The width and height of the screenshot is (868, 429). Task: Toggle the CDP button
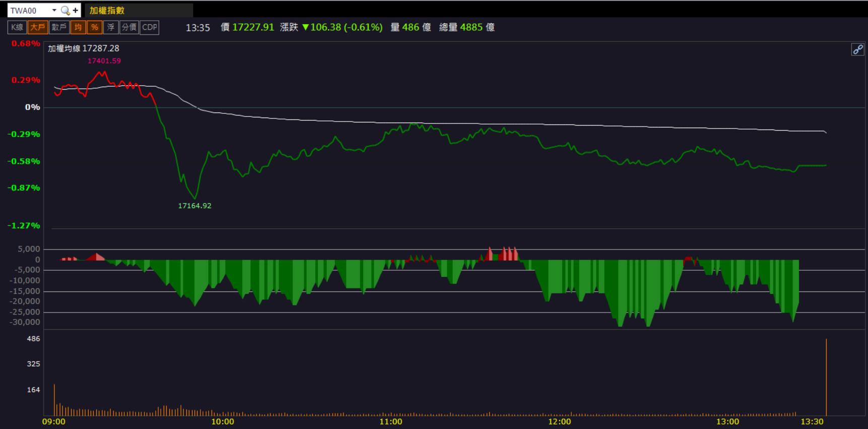click(x=150, y=27)
